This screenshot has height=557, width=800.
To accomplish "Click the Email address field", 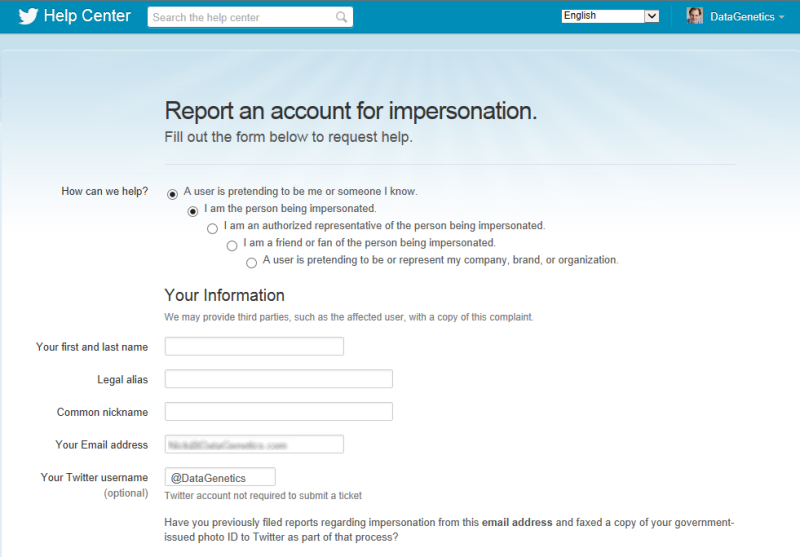I will (254, 445).
